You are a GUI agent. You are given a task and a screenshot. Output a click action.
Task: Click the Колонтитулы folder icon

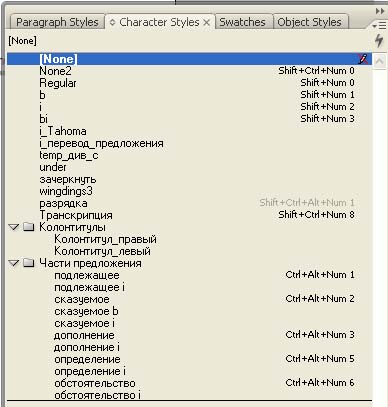[29, 227]
